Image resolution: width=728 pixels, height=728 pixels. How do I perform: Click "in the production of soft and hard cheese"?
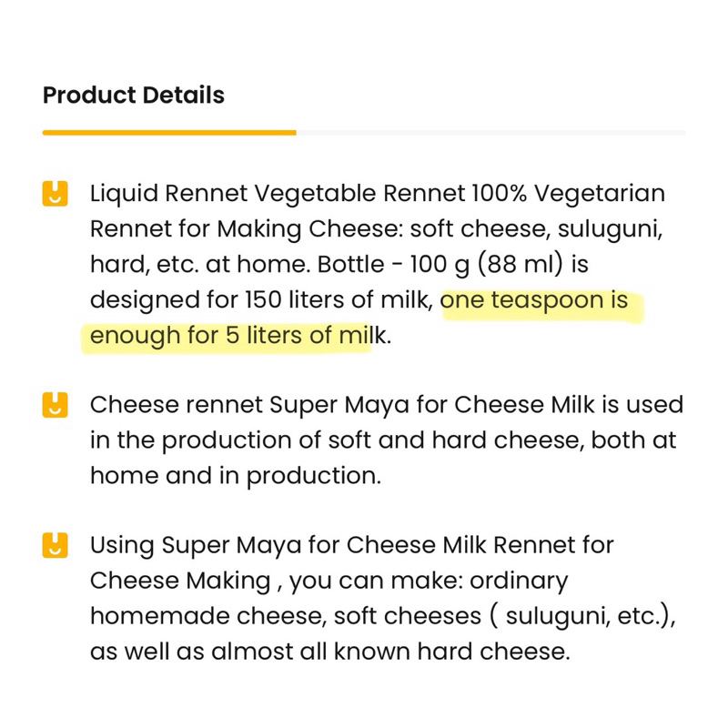(x=382, y=440)
